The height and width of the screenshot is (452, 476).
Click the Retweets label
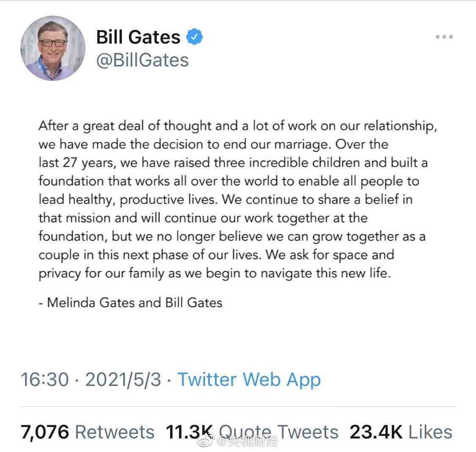click(x=115, y=432)
